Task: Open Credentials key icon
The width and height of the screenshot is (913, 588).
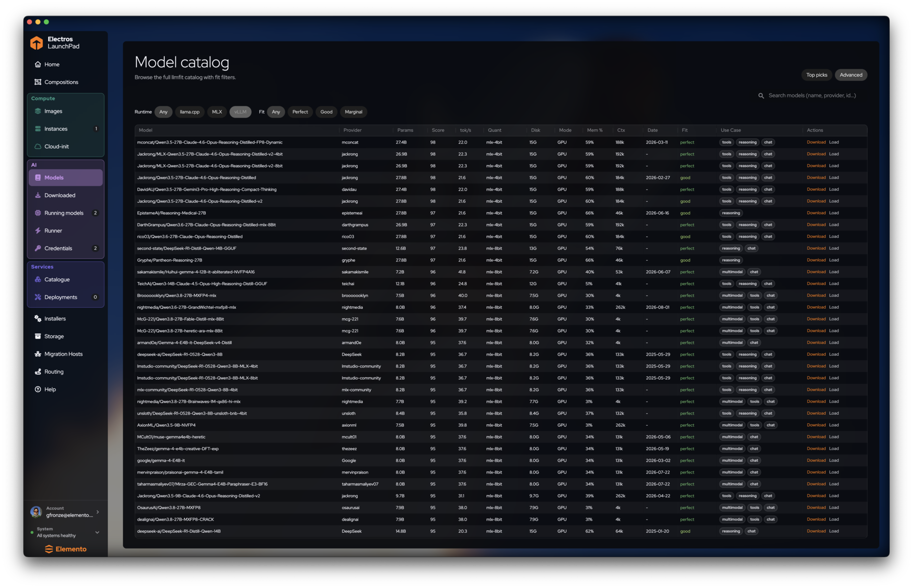Action: click(x=38, y=248)
